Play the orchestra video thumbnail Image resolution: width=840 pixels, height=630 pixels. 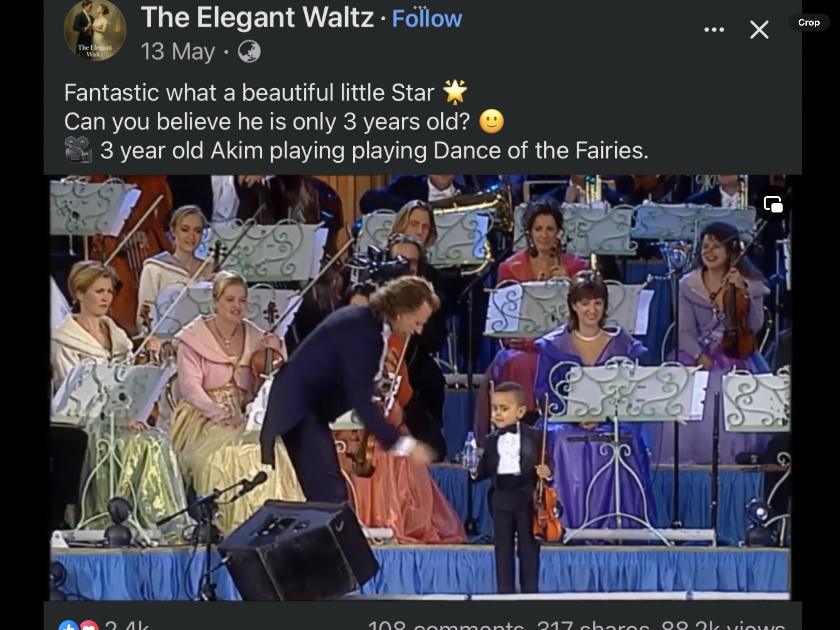(x=420, y=388)
